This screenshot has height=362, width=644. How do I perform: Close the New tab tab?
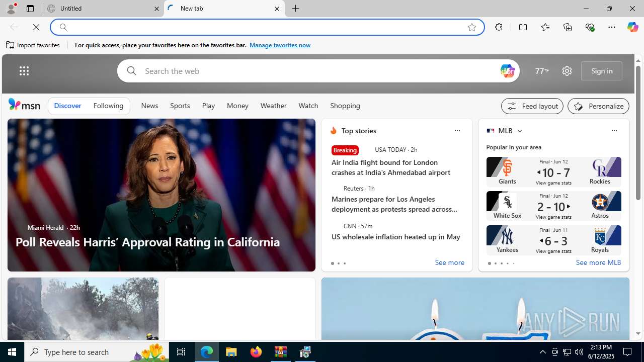[277, 9]
